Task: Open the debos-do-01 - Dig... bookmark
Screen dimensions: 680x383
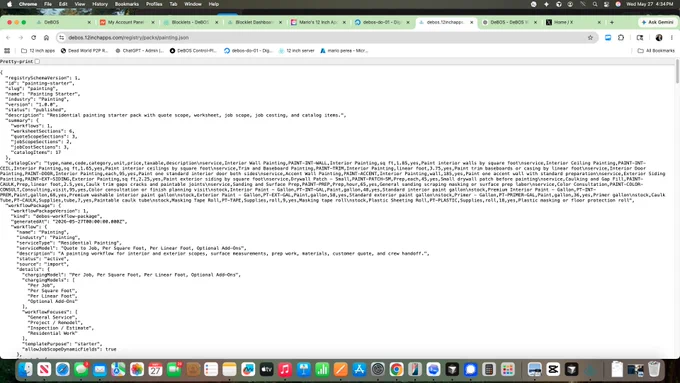Action: coord(248,51)
